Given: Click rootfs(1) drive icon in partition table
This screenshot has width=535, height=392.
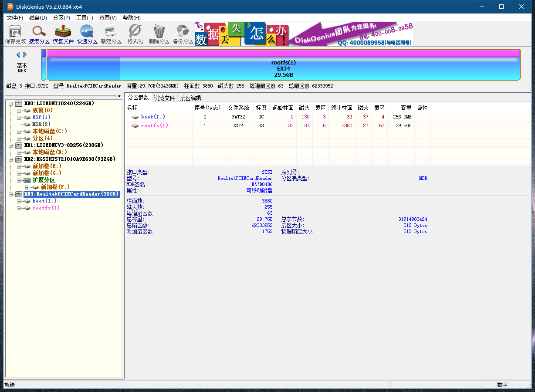Looking at the screenshot, I should 135,125.
